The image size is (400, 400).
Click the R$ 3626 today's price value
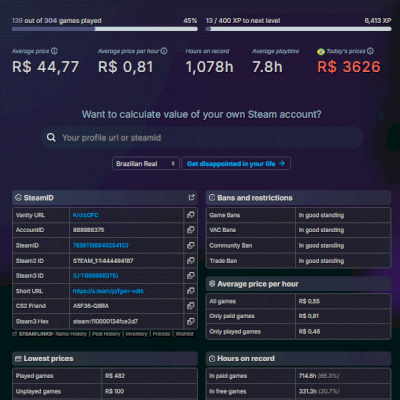click(x=349, y=67)
